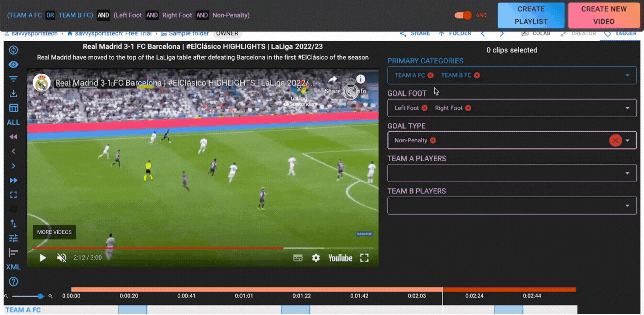Viewport: 644px width, 315px height.
Task: Click the TEAM A FC query term
Action: [x=25, y=15]
